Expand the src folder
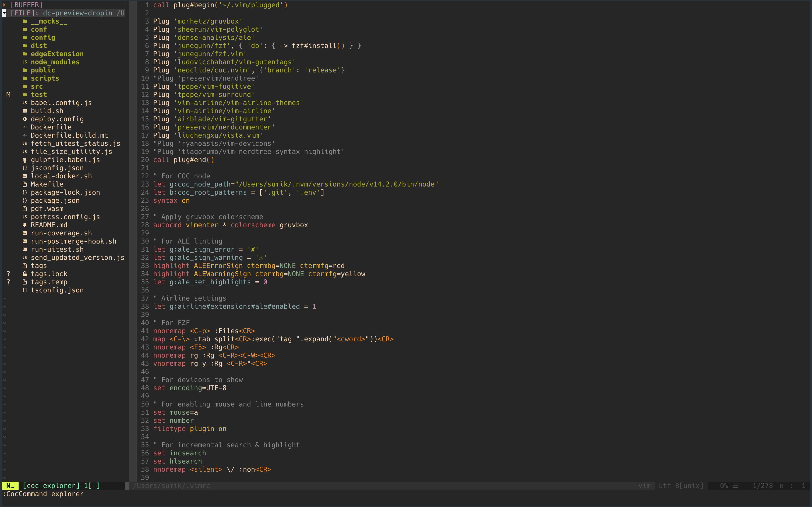Image resolution: width=812 pixels, height=507 pixels. (x=37, y=86)
